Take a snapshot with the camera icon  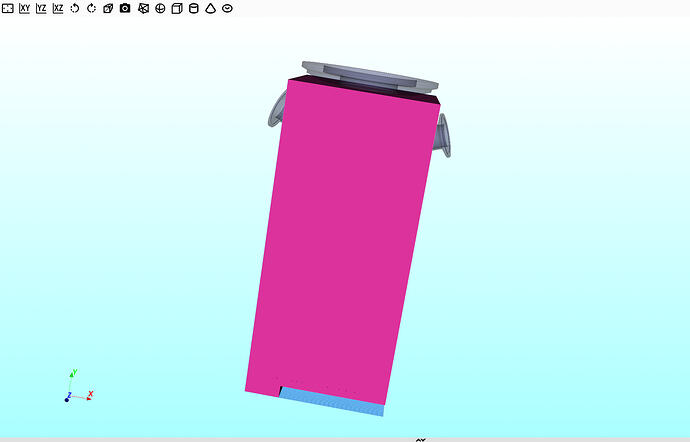(x=125, y=8)
